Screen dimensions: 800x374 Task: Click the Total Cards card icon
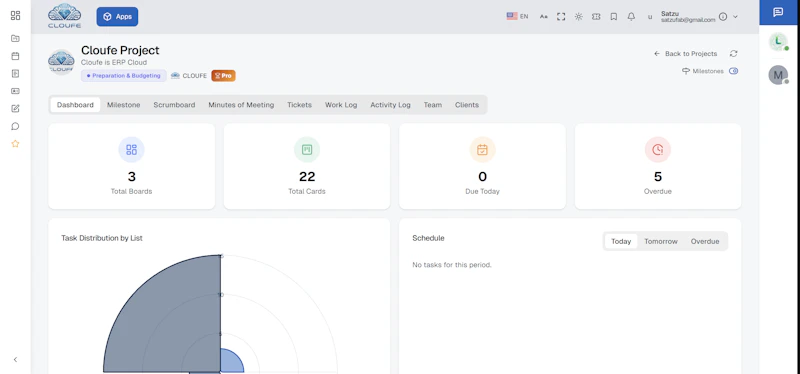[307, 149]
